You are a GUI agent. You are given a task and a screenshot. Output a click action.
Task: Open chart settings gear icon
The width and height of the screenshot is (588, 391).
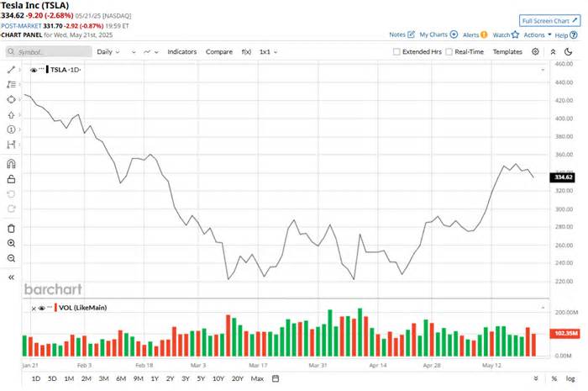tap(536, 52)
